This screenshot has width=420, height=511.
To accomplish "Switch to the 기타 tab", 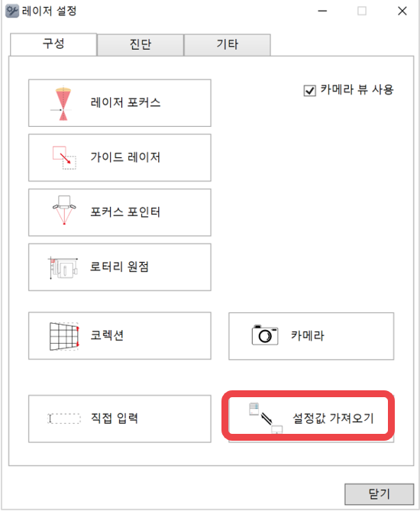I will pos(228,44).
